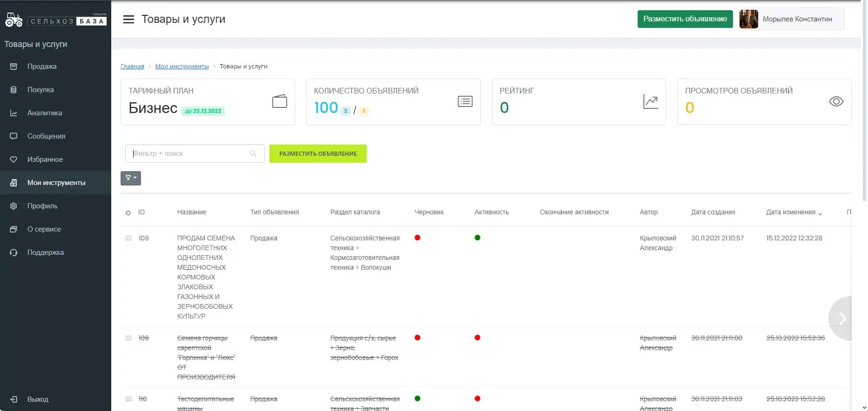868x411 pixels.
Task: Click the table settings gear icon
Action: (128, 213)
